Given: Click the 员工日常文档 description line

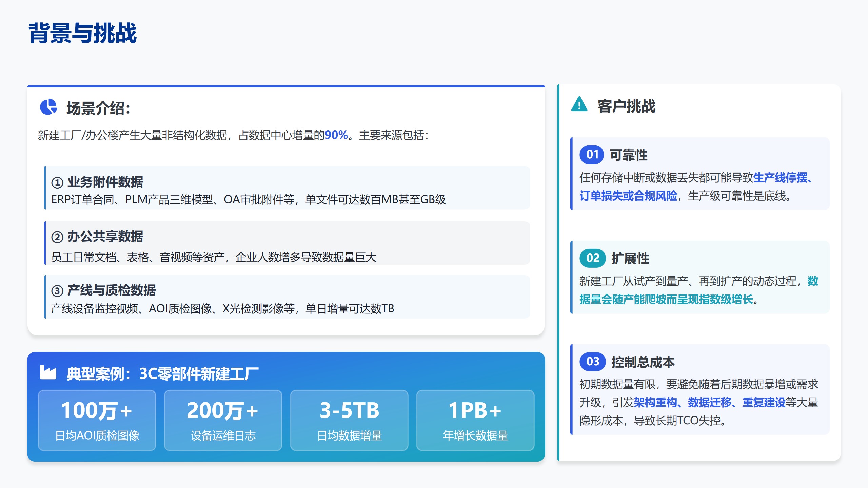Looking at the screenshot, I should tap(214, 257).
